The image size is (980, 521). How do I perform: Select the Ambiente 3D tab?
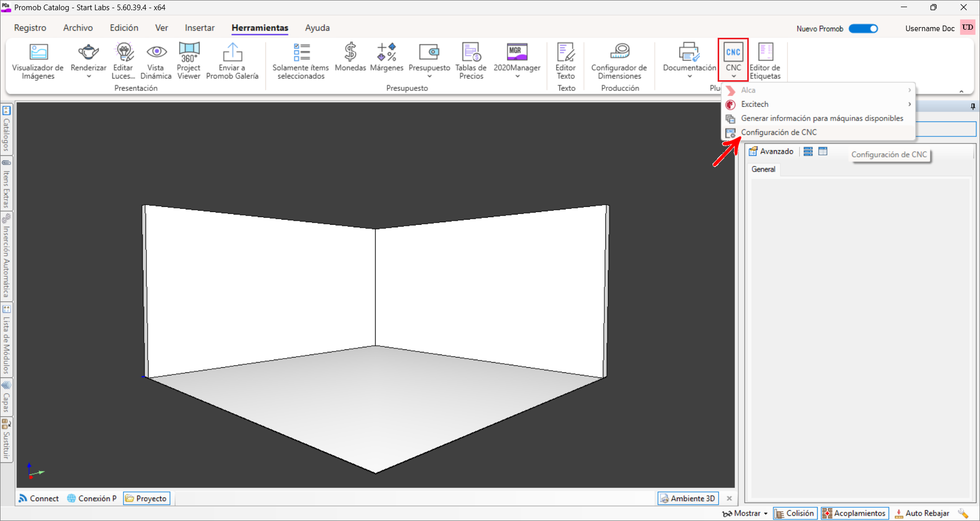click(688, 499)
